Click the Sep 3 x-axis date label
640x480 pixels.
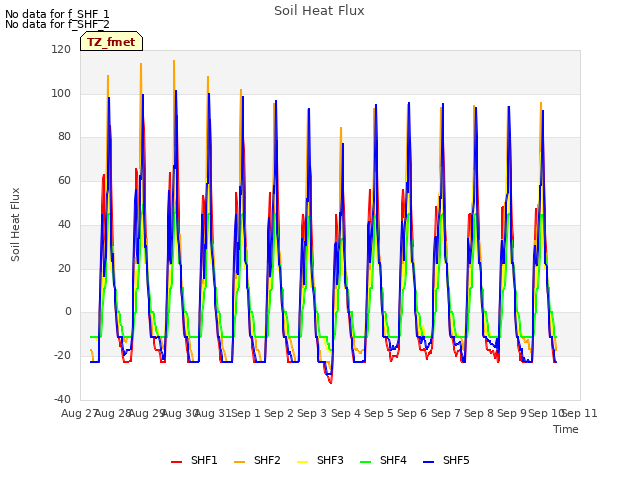pos(312,413)
